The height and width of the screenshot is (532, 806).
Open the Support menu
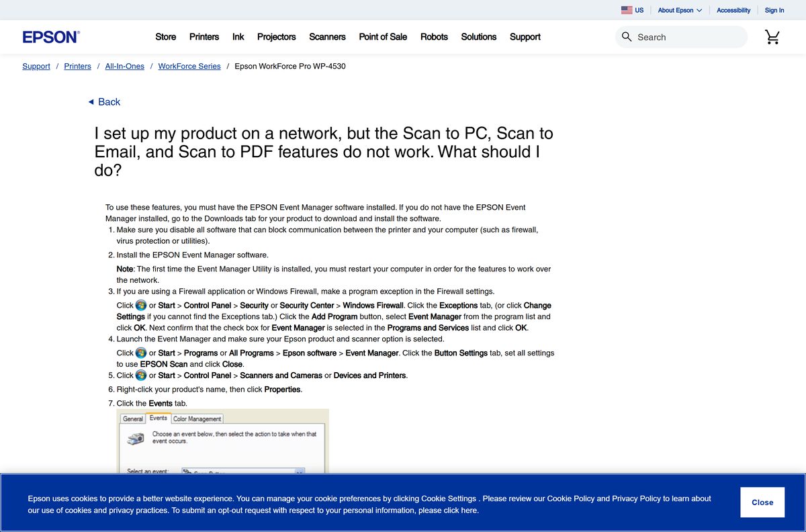[x=525, y=37]
